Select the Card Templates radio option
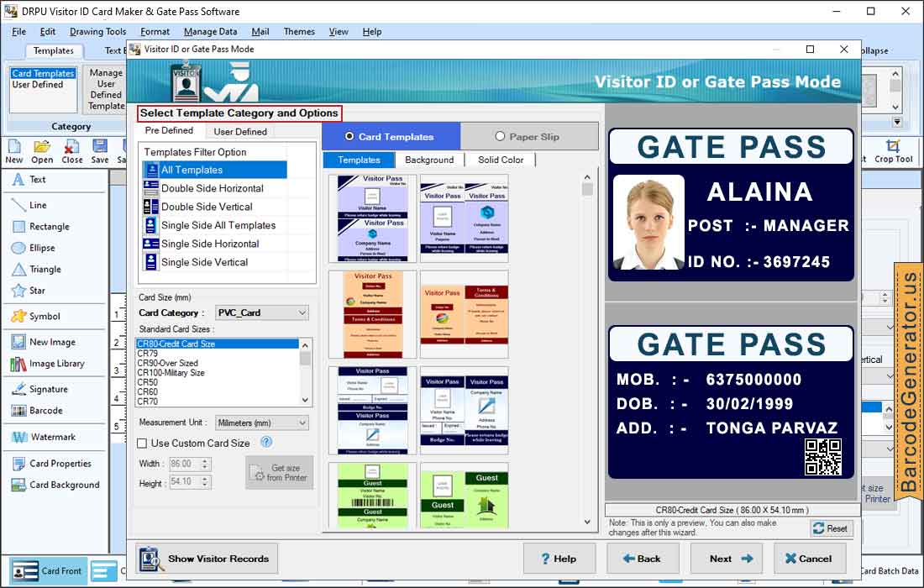 click(349, 136)
